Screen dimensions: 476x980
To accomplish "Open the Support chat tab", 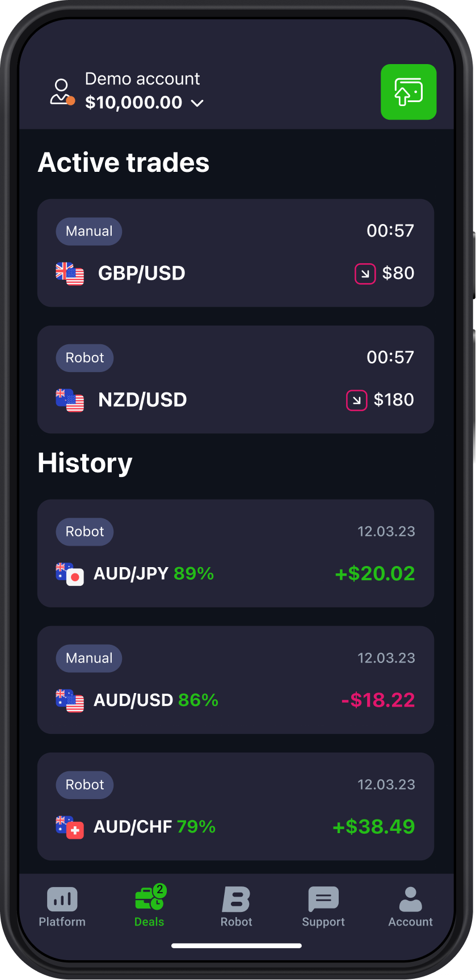I will pyautogui.click(x=323, y=906).
